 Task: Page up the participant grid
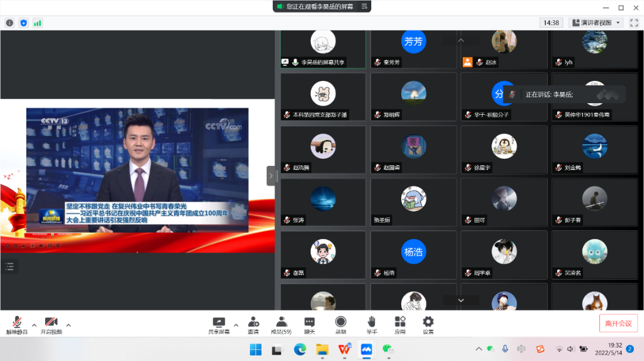(461, 40)
